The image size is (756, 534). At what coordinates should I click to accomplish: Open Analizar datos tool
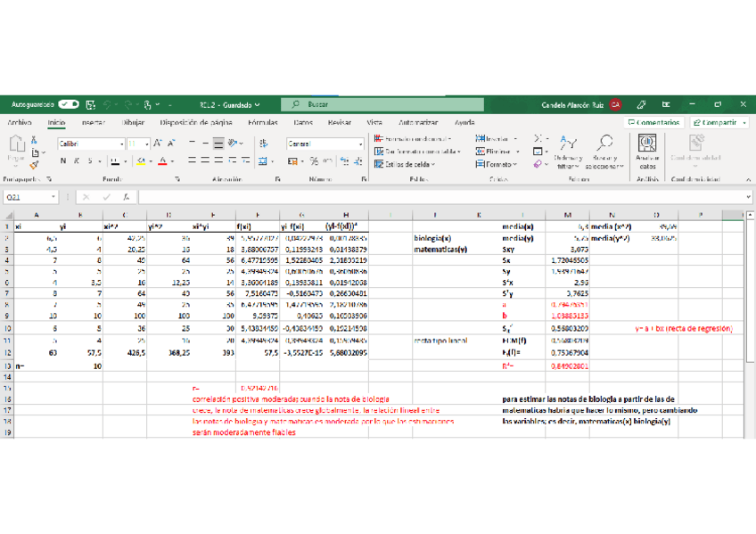click(647, 149)
